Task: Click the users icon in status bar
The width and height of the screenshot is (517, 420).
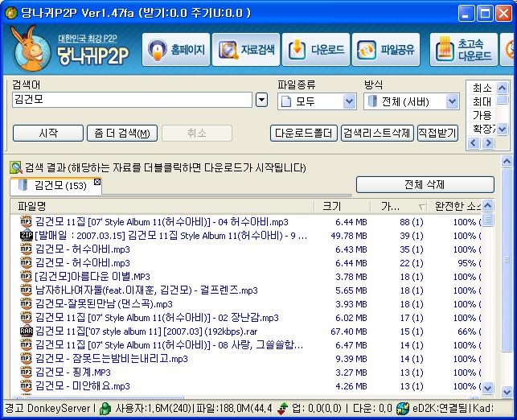Action: click(x=105, y=409)
